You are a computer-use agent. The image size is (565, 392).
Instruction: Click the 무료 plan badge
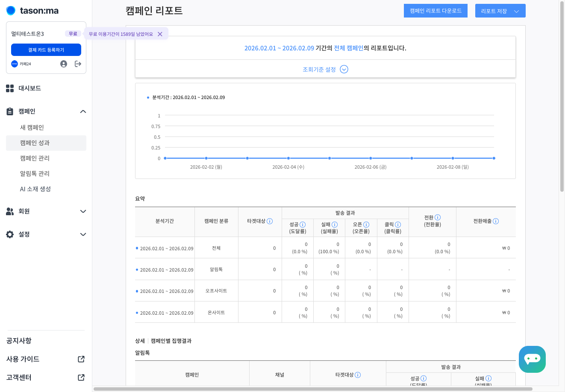pos(73,34)
